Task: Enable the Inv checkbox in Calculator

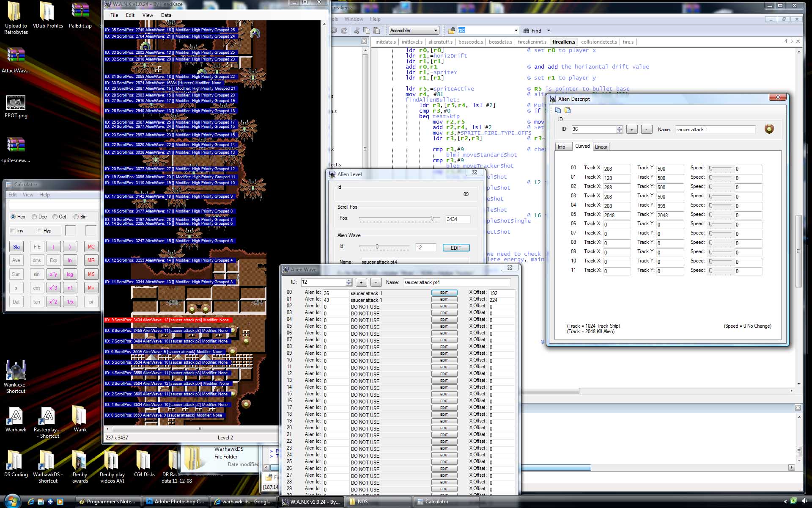Action: click(x=14, y=231)
